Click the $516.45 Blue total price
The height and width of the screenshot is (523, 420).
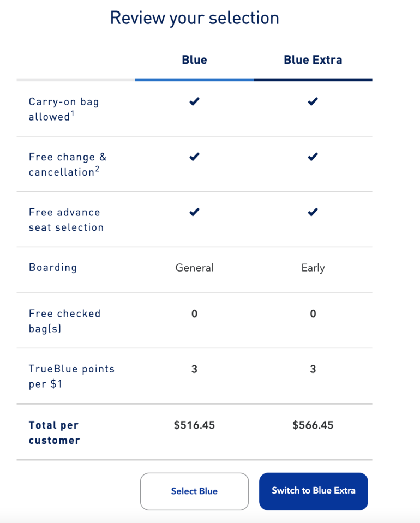point(194,425)
